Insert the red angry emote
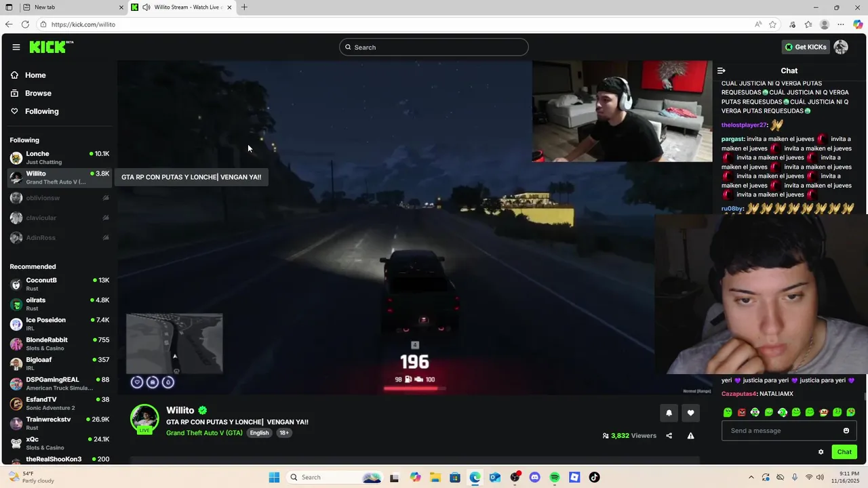868x488 pixels. (x=741, y=412)
